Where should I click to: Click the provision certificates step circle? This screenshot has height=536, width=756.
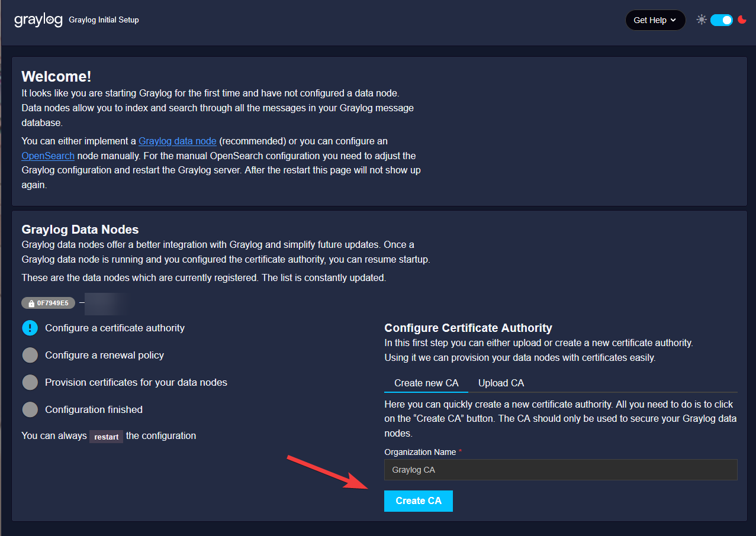click(x=30, y=382)
